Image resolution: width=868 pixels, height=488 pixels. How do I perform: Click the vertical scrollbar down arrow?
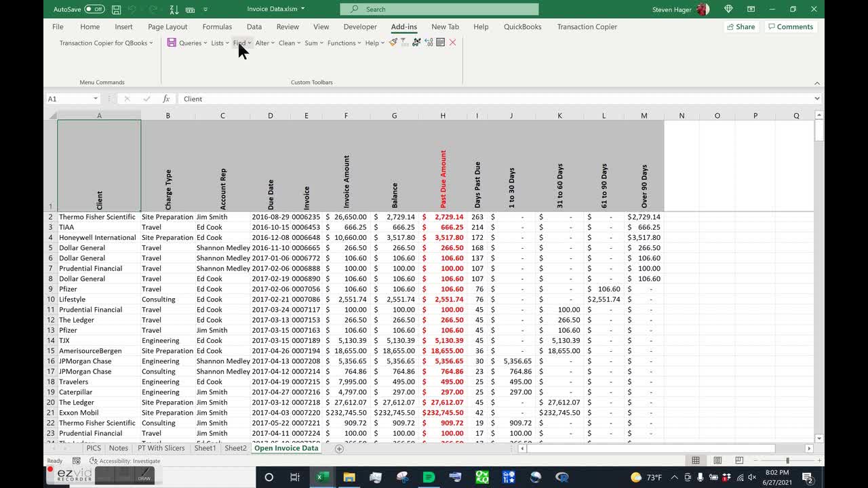click(818, 439)
